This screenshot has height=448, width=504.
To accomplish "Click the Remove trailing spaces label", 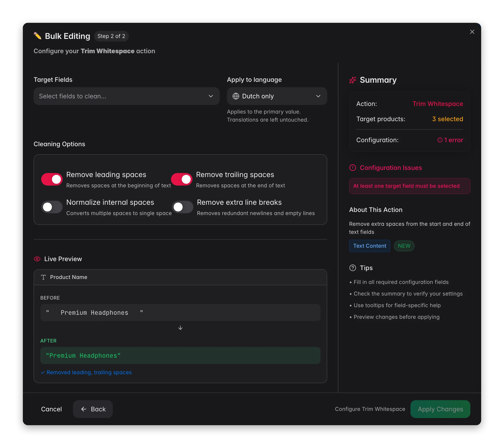I will pyautogui.click(x=235, y=175).
